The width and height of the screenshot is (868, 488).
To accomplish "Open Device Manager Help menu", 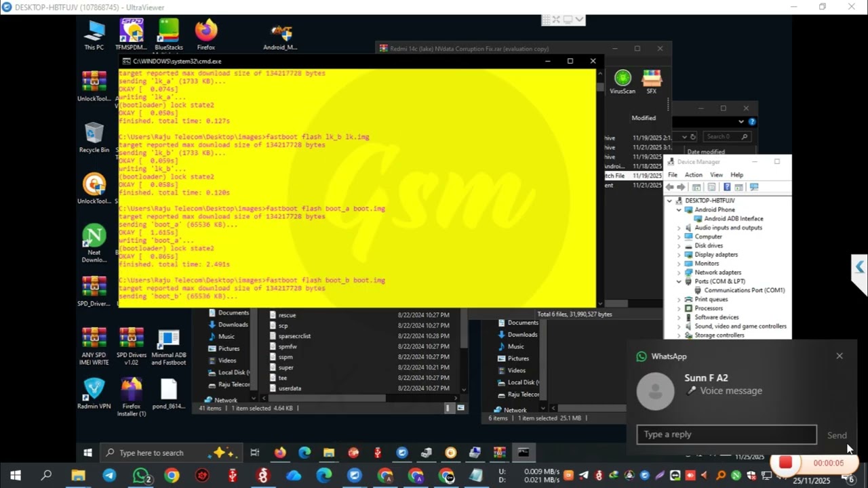I will [736, 175].
